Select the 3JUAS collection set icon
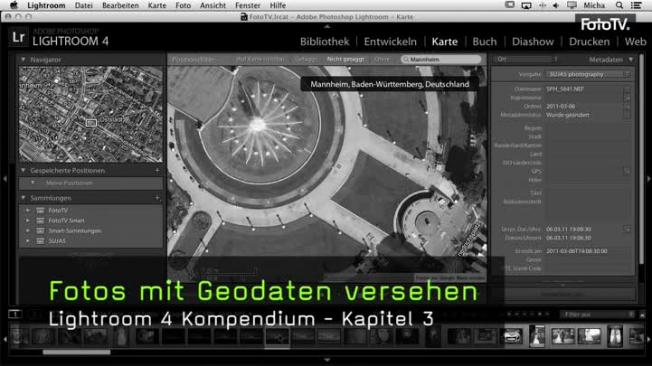 (x=40, y=241)
